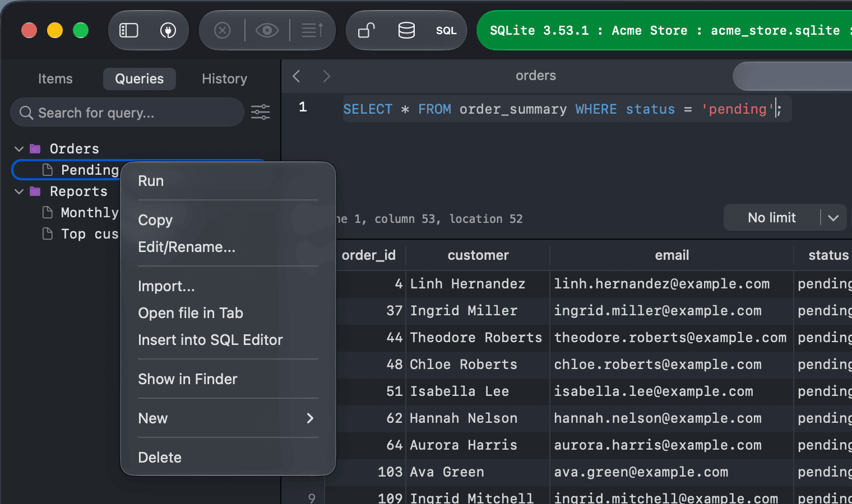Select cell Theodore Roberts
The image size is (852, 504).
(x=476, y=338)
